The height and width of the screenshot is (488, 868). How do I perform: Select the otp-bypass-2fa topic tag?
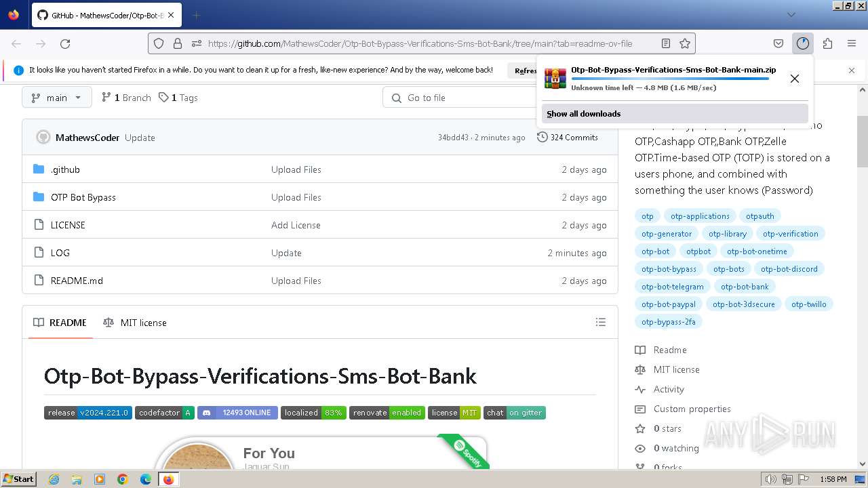[669, 322]
